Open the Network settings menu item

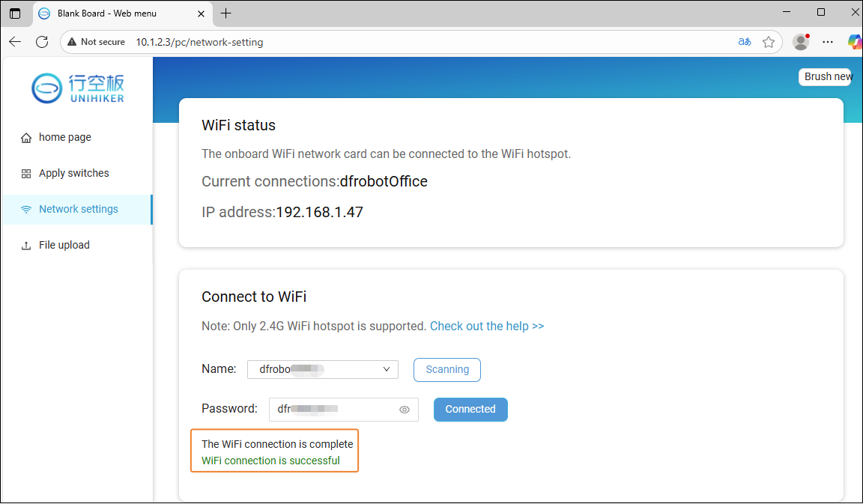pyautogui.click(x=78, y=210)
